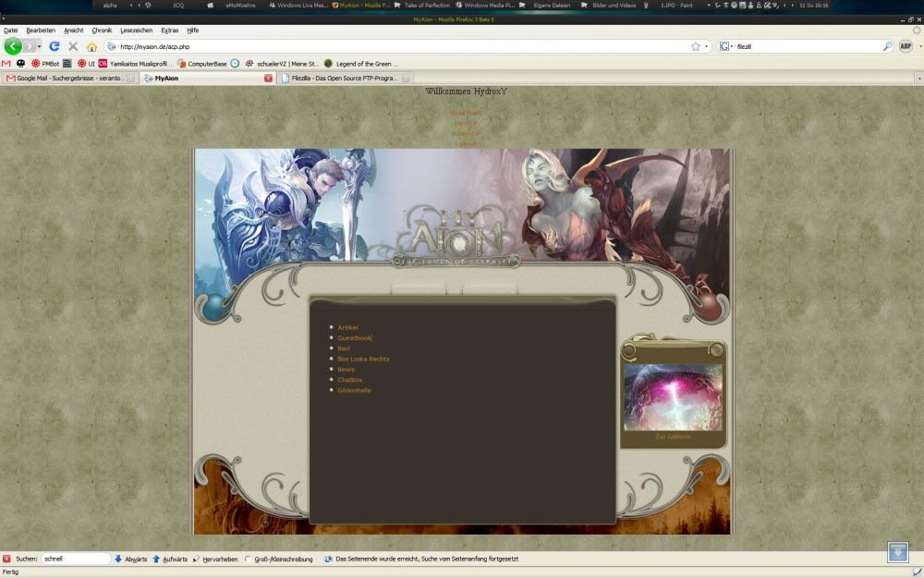
Task: Click the pink nebula gallery thumbnail
Action: point(673,397)
